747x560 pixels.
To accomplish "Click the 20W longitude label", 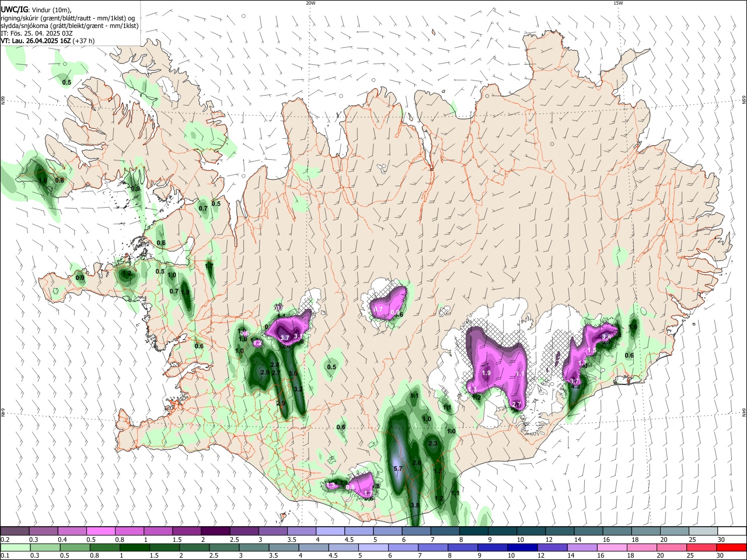I will (310, 3).
